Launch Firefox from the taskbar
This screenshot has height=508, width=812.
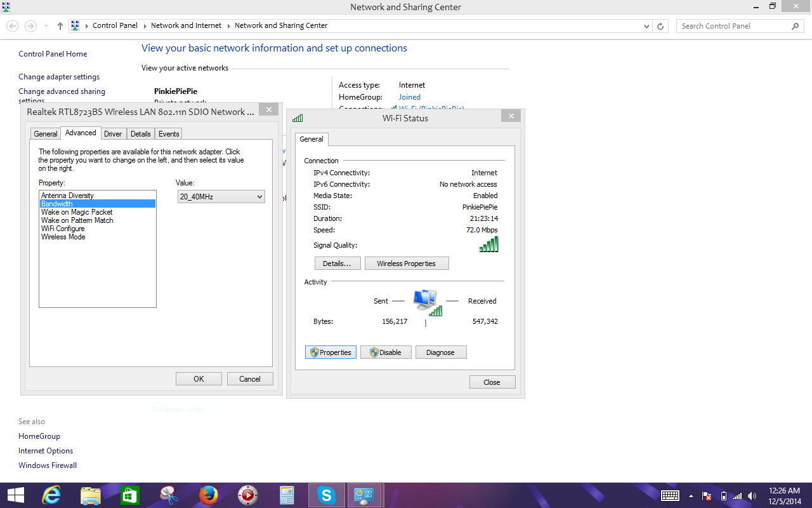(x=208, y=495)
